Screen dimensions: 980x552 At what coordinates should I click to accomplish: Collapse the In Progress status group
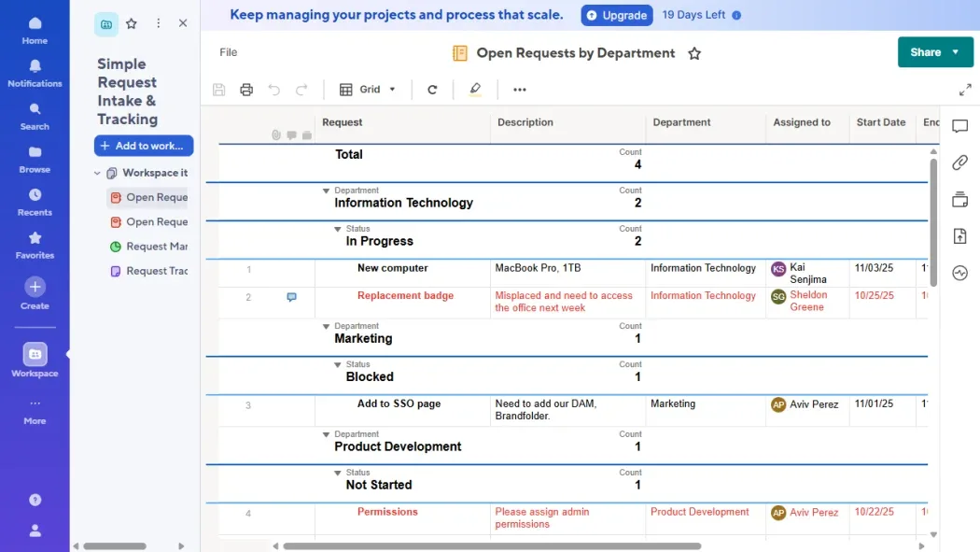coord(338,230)
